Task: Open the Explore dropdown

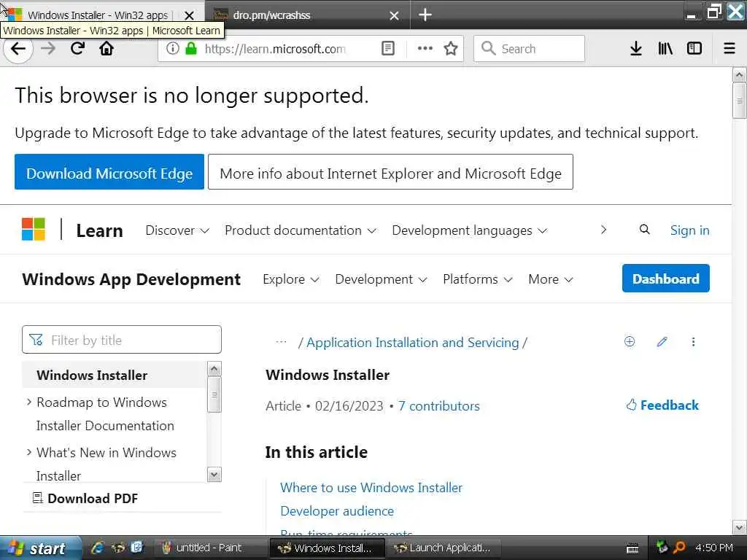Action: coord(290,279)
